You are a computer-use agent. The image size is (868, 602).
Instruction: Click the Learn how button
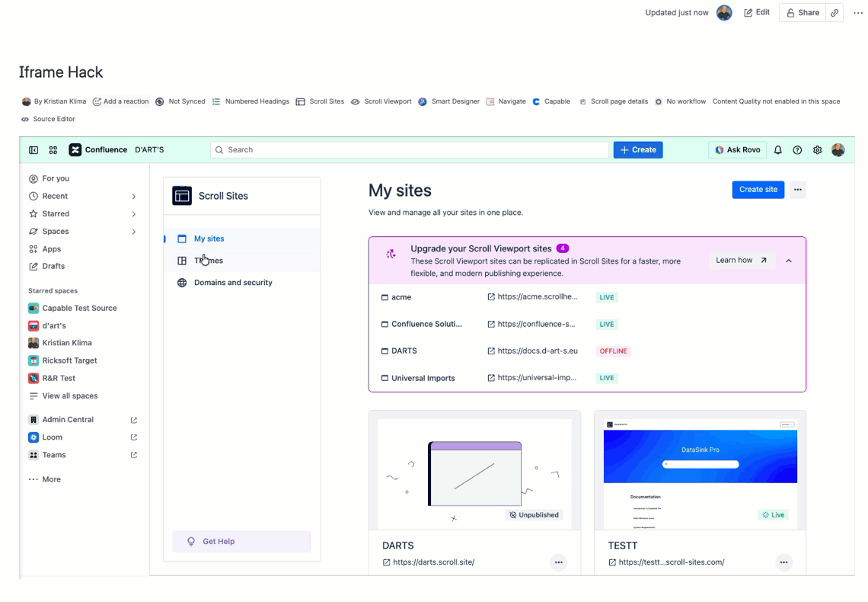[742, 261]
